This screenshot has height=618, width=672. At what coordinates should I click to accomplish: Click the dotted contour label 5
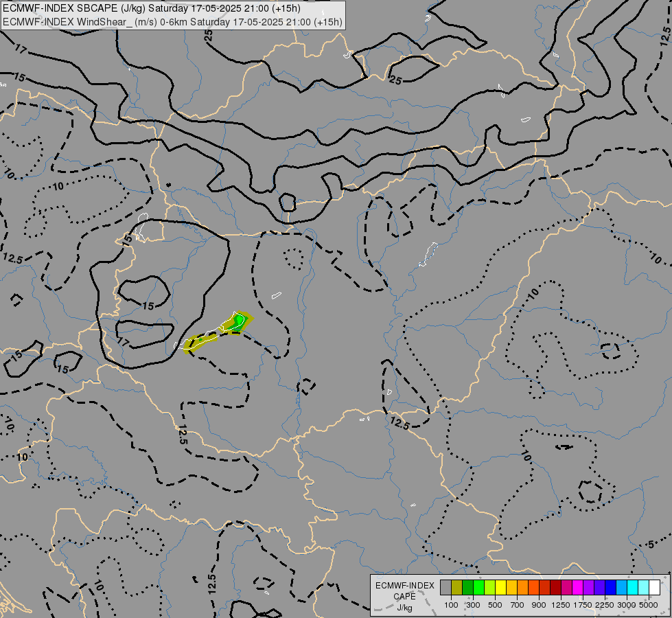[651, 545]
